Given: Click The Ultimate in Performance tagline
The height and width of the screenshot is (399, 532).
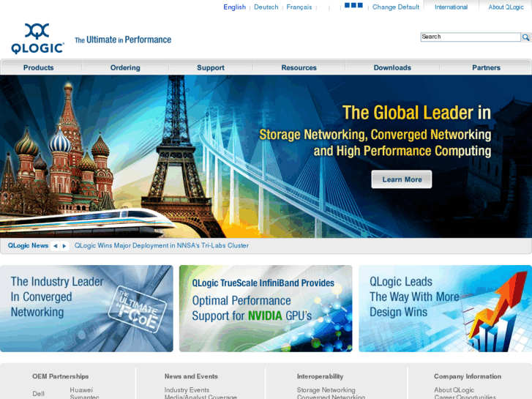Looking at the screenshot, I should [x=123, y=40].
